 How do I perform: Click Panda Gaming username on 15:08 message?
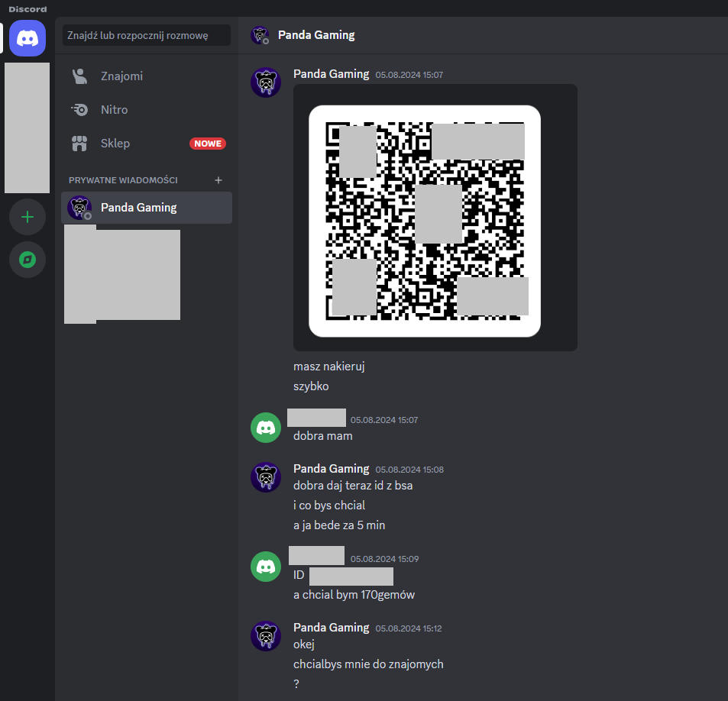(331, 469)
